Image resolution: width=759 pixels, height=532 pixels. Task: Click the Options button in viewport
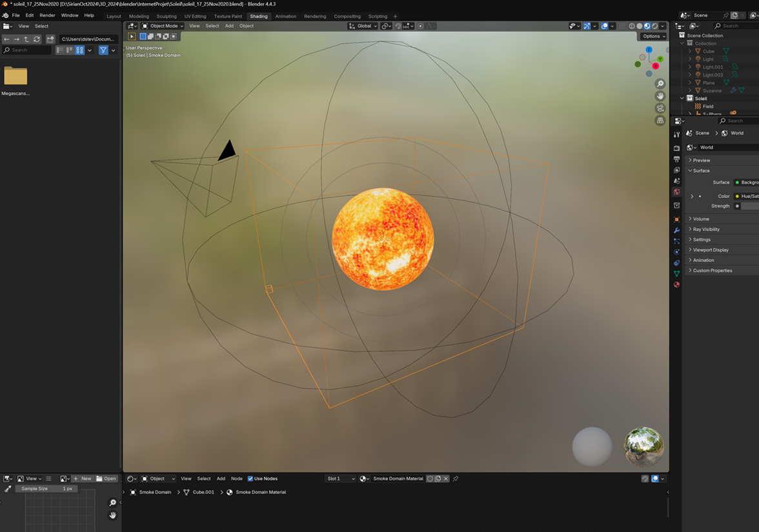coord(653,36)
